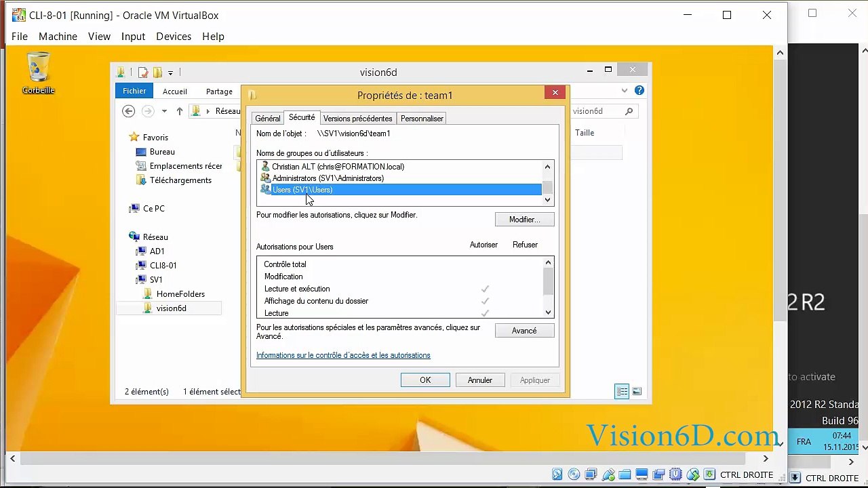Click the USB devices icon in VirtualBox status bar

tap(608, 474)
